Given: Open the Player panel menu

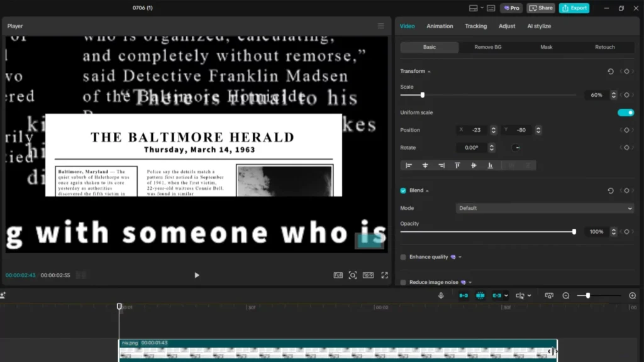Looking at the screenshot, I should [x=380, y=26].
